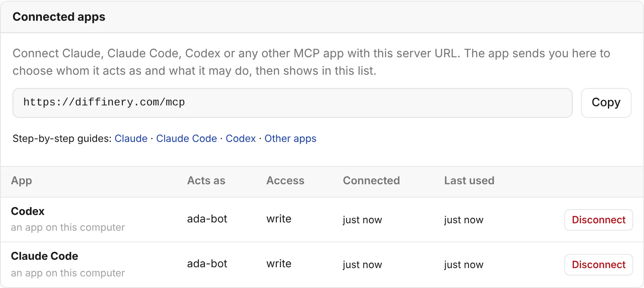The height and width of the screenshot is (288, 644).
Task: Disconnect the Codex app
Action: pyautogui.click(x=598, y=220)
